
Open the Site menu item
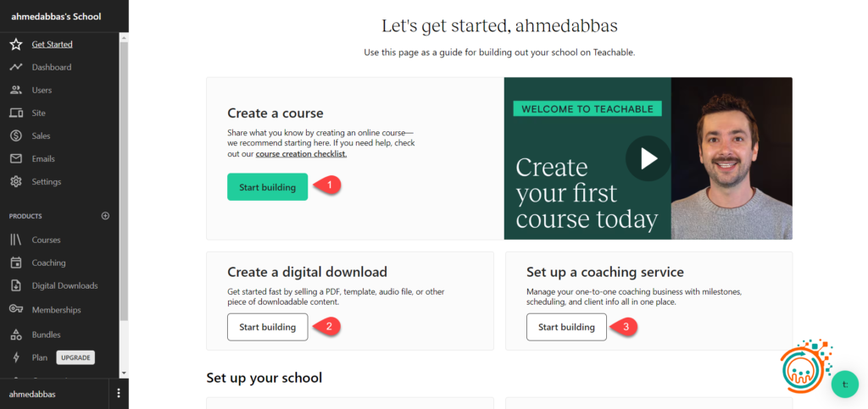click(x=39, y=113)
